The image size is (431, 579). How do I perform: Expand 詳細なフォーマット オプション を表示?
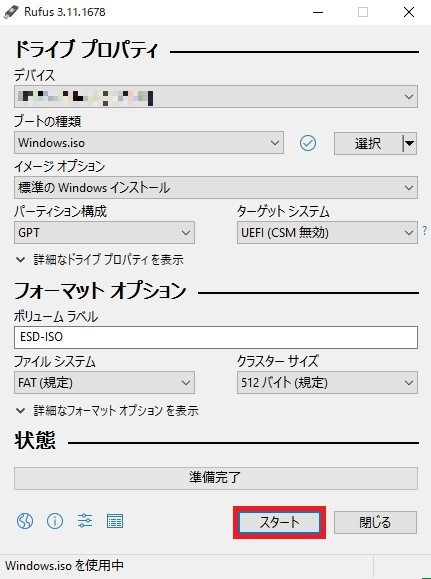point(107,410)
